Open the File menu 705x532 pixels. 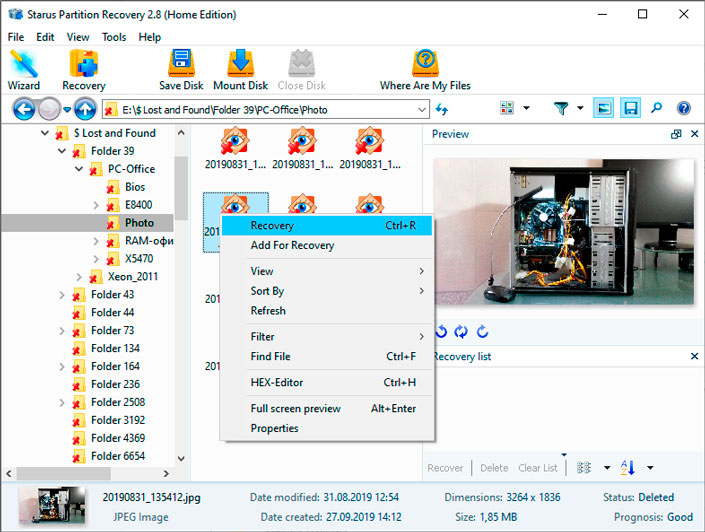[x=16, y=37]
